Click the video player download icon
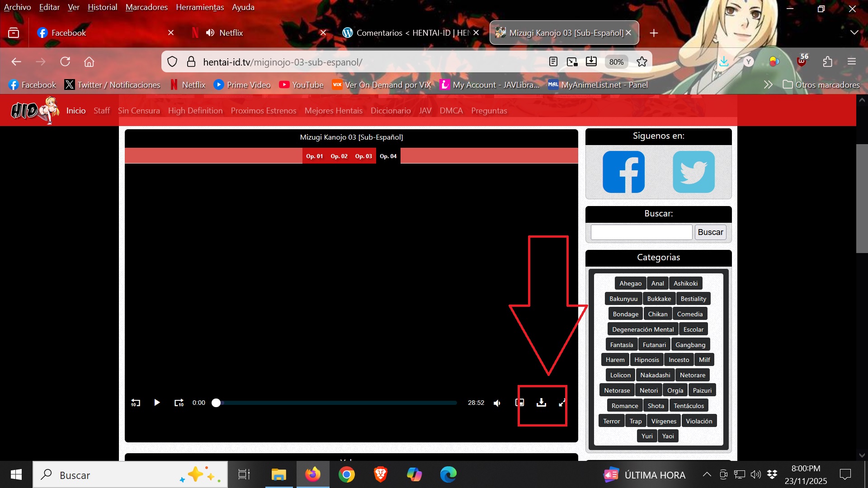 click(541, 403)
